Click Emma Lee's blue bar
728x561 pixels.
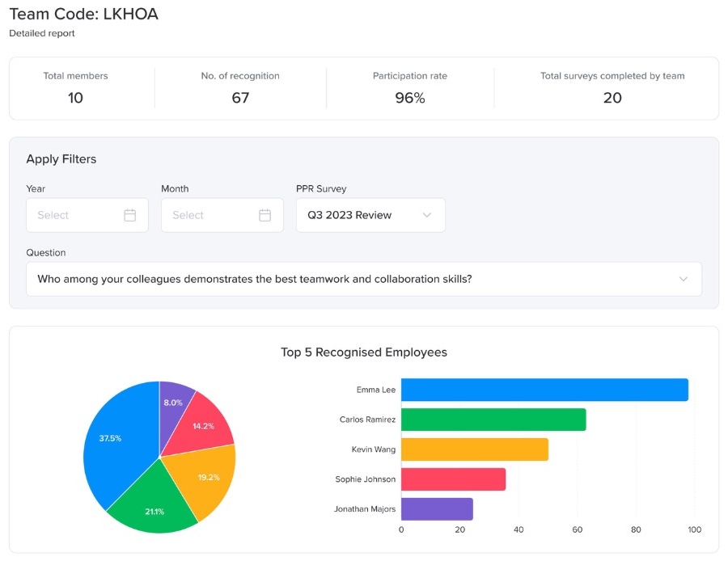(544, 390)
